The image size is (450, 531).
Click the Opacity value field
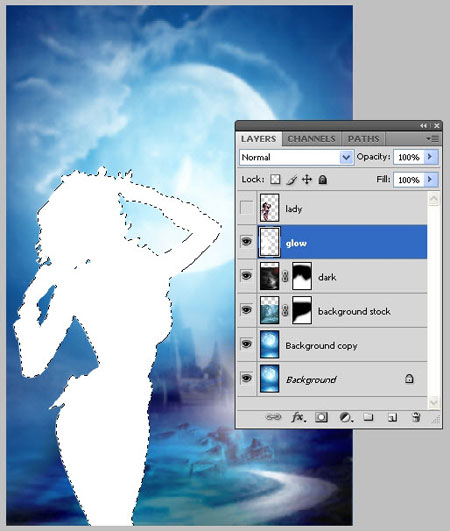[409, 157]
